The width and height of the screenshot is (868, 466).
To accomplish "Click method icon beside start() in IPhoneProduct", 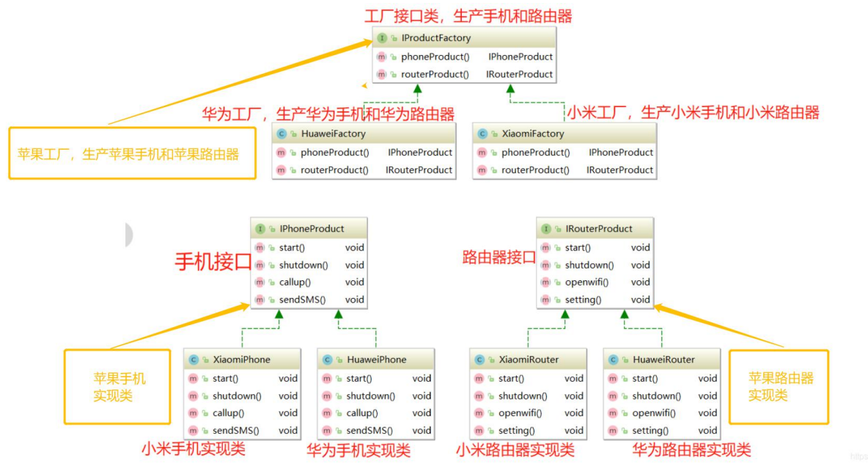I will point(260,248).
